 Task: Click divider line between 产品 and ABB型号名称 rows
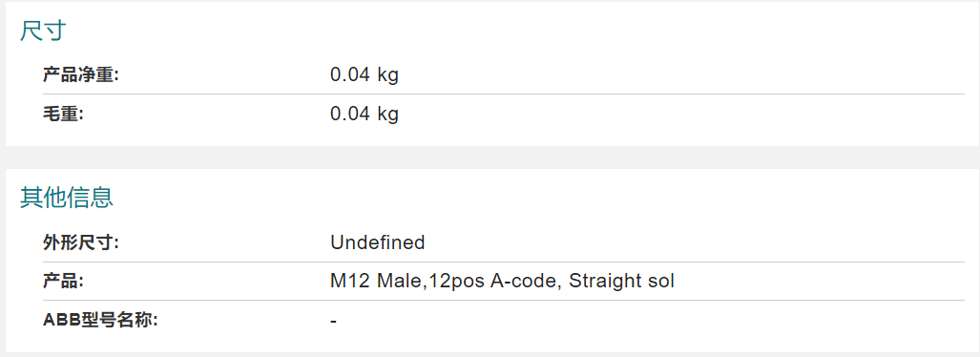pyautogui.click(x=504, y=301)
